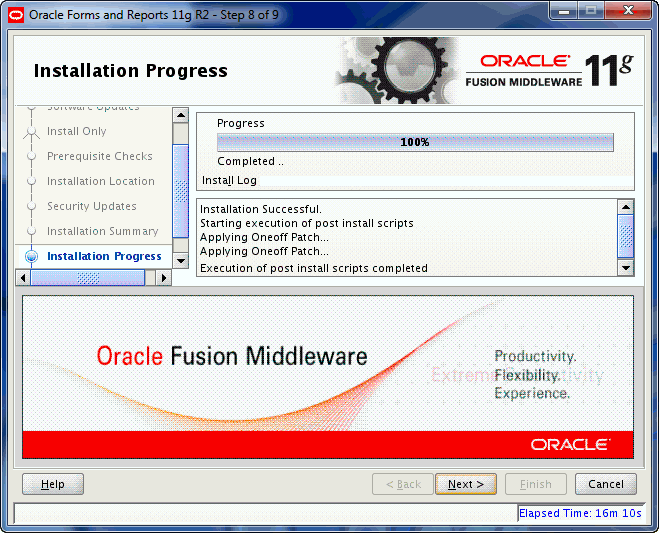Click 'Installation Successful.' log line
Viewport: 659px width, 533px height.
coord(261,209)
